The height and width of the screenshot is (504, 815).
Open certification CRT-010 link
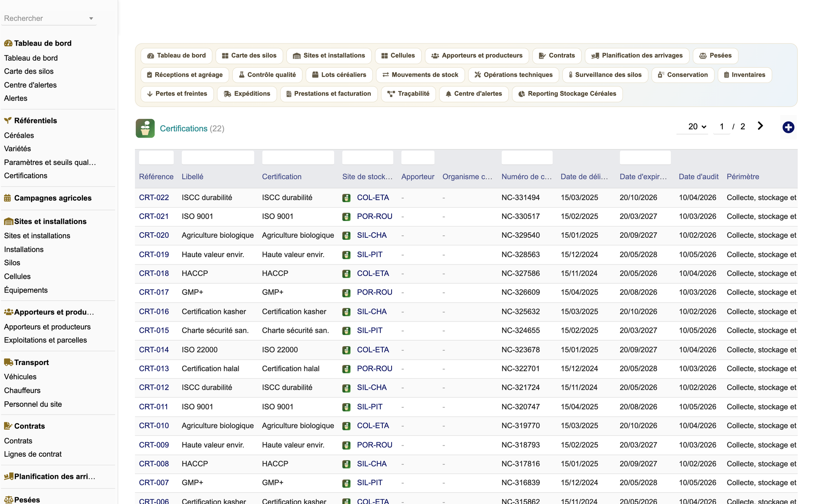pos(154,426)
